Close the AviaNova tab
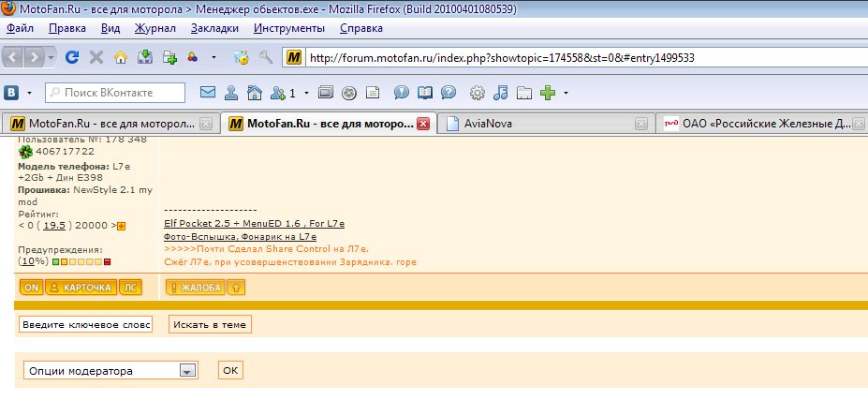Screen dimensions: 868x415 click(640, 124)
